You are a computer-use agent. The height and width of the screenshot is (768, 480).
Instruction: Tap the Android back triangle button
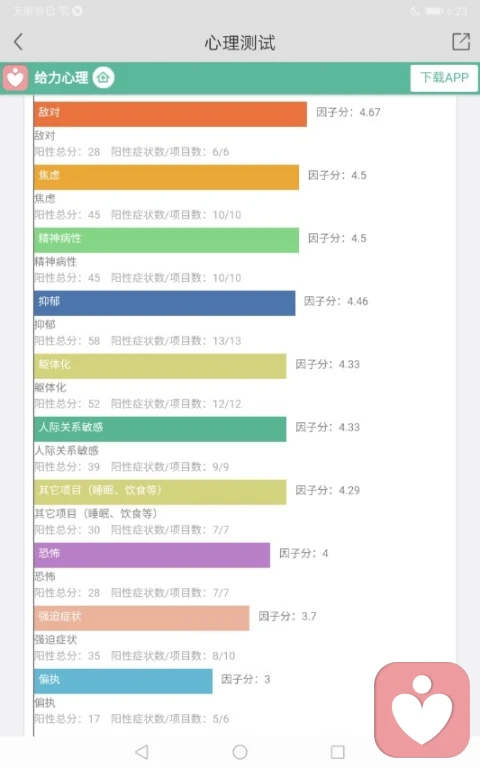(x=142, y=752)
